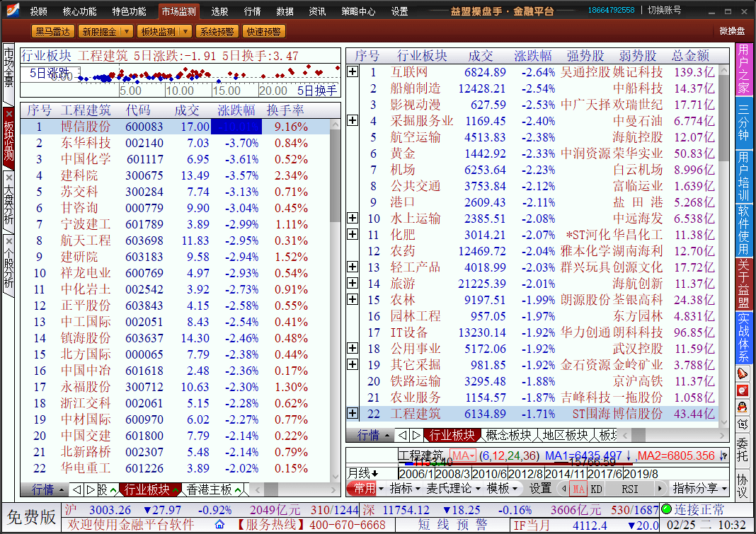This screenshot has height=534, width=756.
Task: Click the bell alert icon in right sidebar
Action: (x=743, y=373)
